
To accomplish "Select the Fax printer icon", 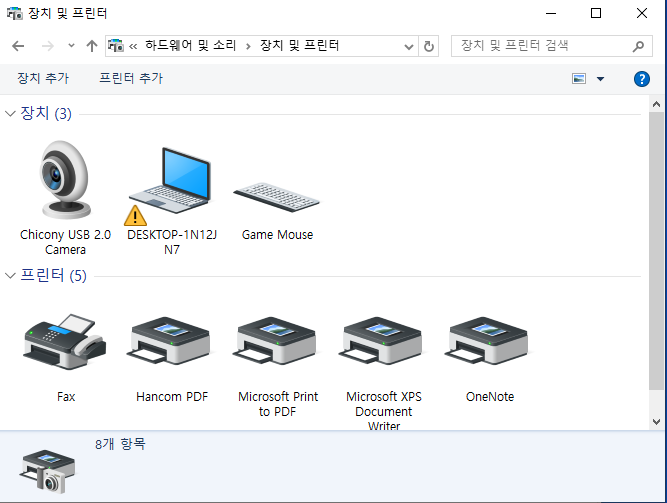I will click(x=65, y=342).
